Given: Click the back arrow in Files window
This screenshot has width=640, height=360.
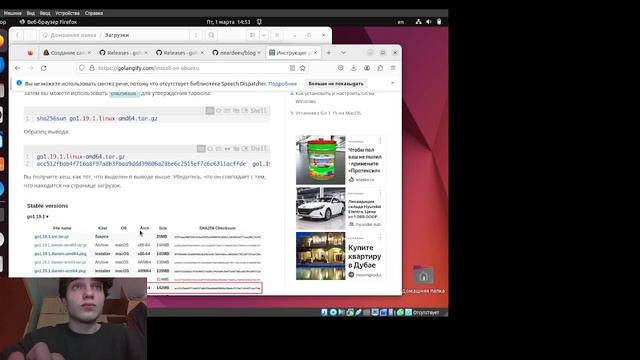Looking at the screenshot, I should 18,36.
